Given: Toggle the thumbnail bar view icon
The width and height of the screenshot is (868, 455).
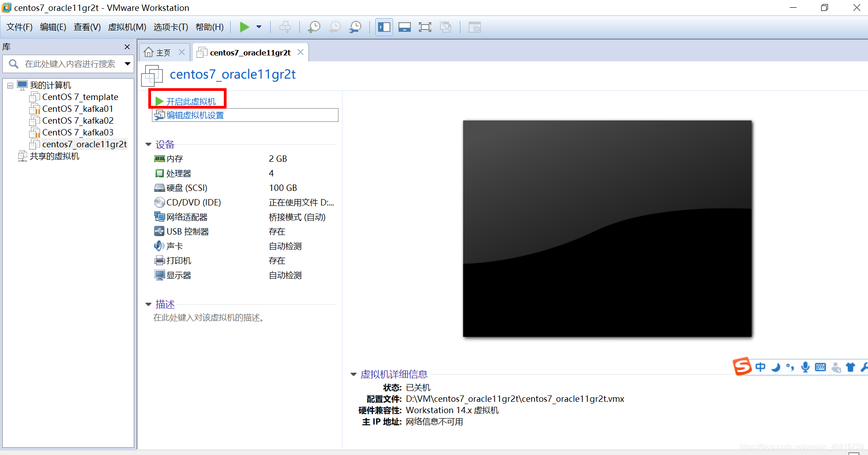Looking at the screenshot, I should coord(404,27).
